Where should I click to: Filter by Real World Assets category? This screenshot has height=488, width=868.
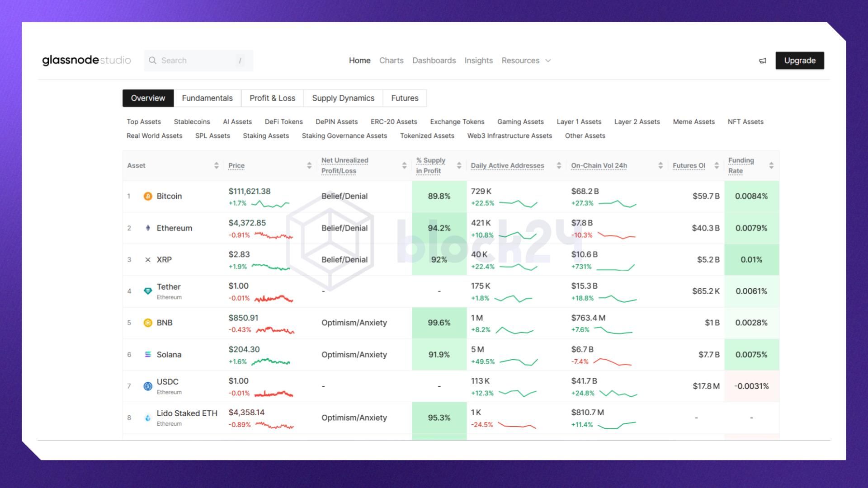[154, 136]
